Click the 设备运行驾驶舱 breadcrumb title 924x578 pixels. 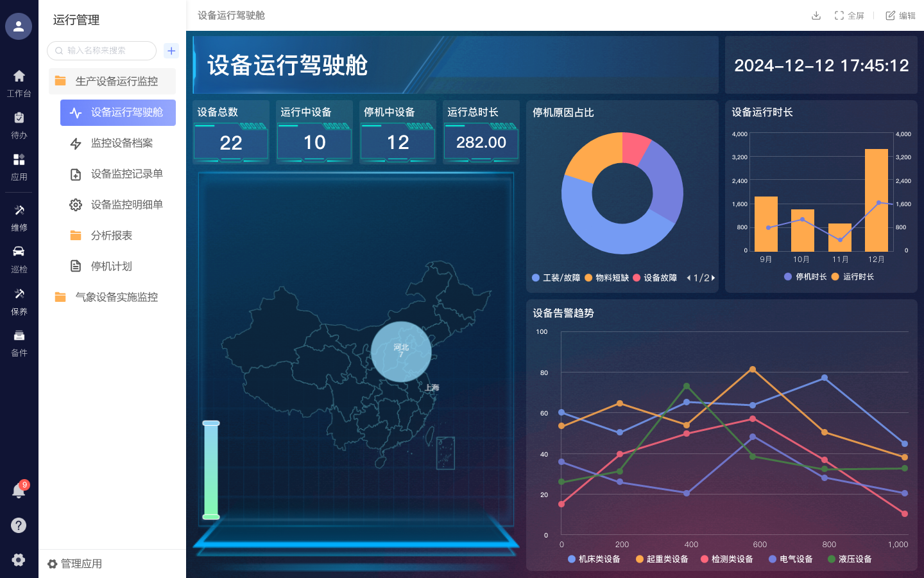231,15
